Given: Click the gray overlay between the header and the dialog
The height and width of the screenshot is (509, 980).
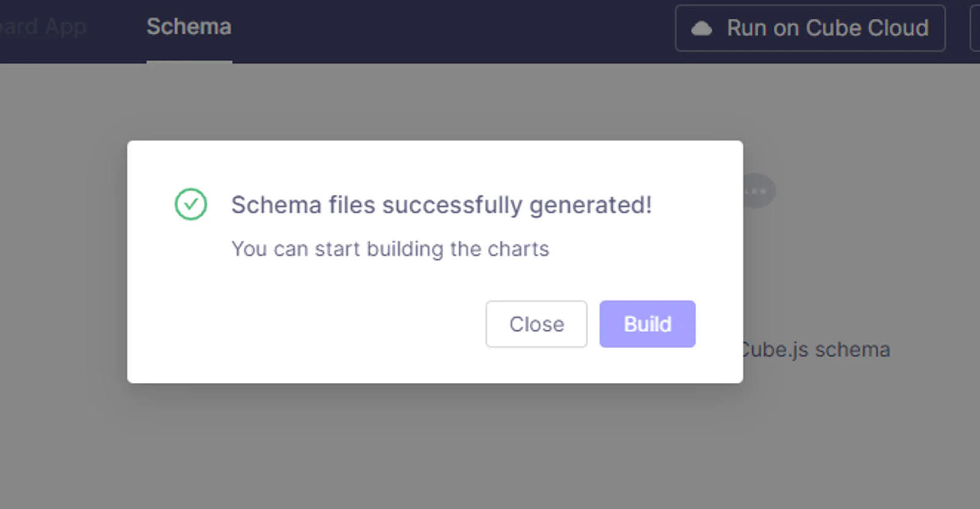Looking at the screenshot, I should click(435, 102).
